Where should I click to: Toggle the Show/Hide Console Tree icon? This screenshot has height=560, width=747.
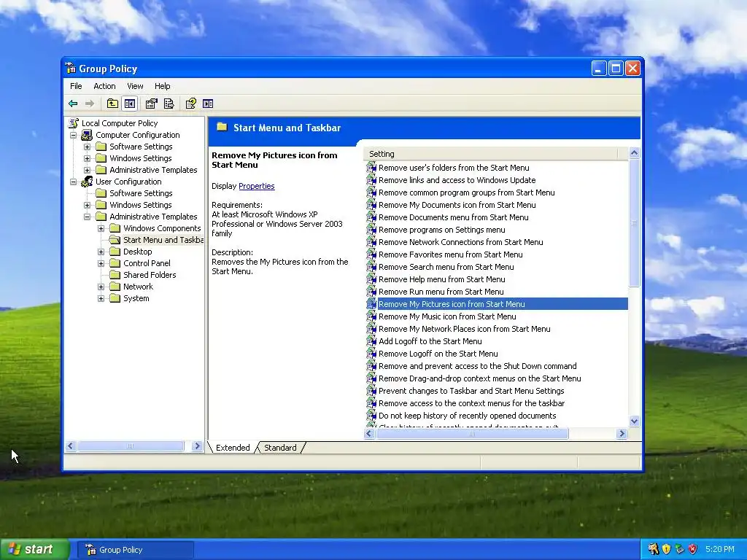[x=130, y=104]
